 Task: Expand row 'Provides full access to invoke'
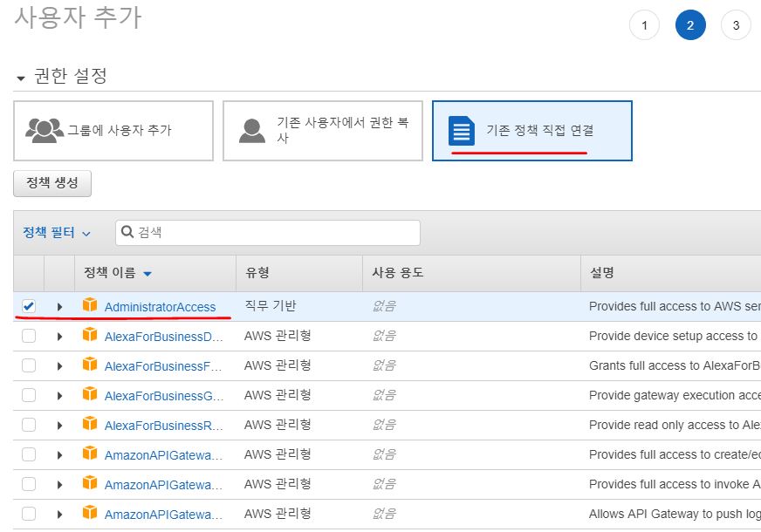(59, 485)
